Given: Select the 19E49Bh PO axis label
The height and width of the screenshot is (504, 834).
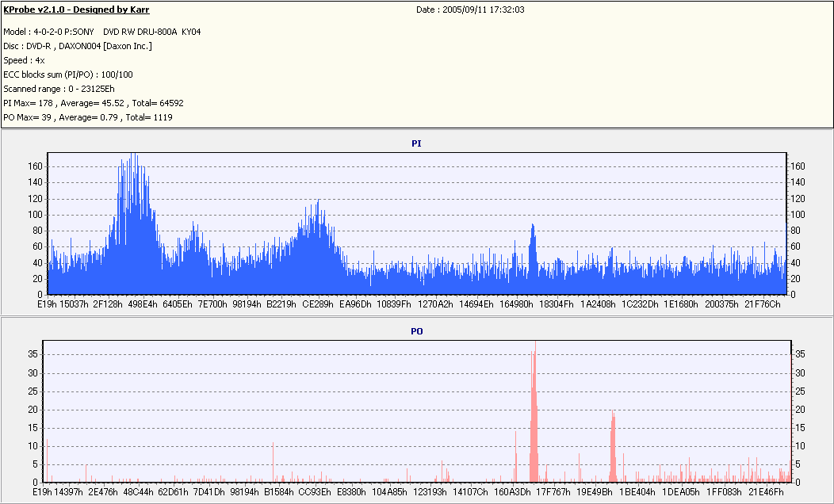Looking at the screenshot, I should (x=595, y=492).
